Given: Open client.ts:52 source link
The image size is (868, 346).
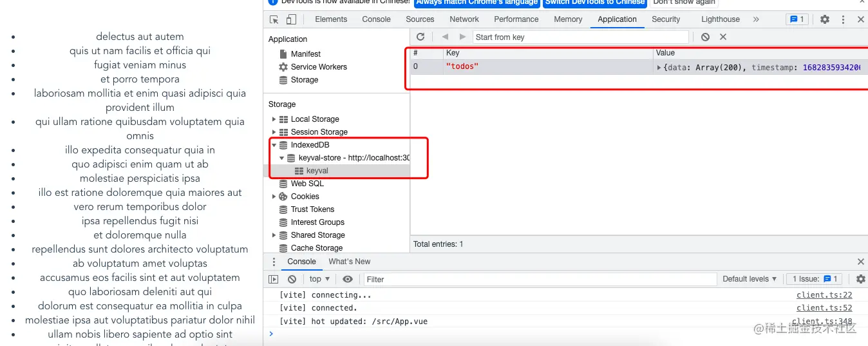Looking at the screenshot, I should click(x=824, y=308).
